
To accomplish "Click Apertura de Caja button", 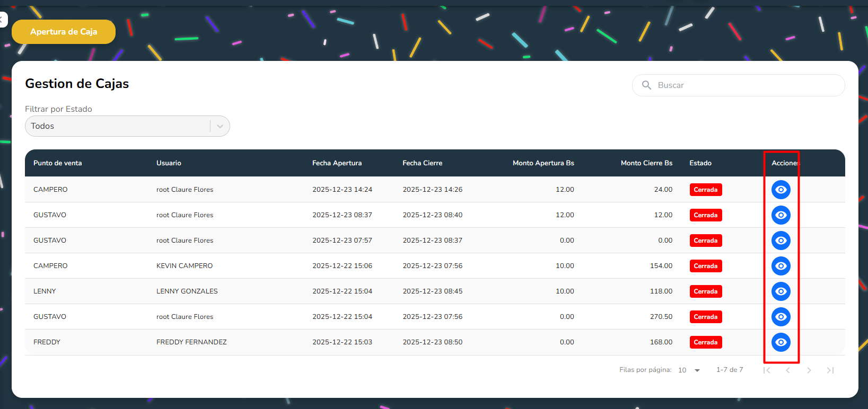I will point(64,32).
